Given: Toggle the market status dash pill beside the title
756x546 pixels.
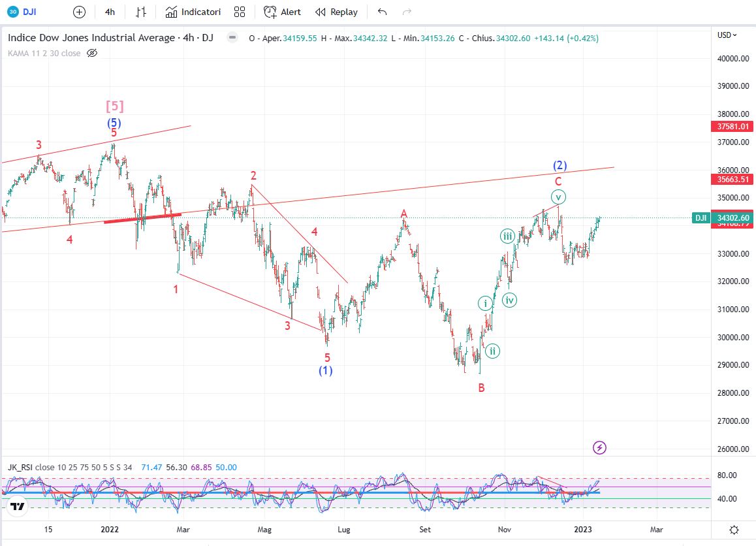Looking at the screenshot, I should click(232, 38).
